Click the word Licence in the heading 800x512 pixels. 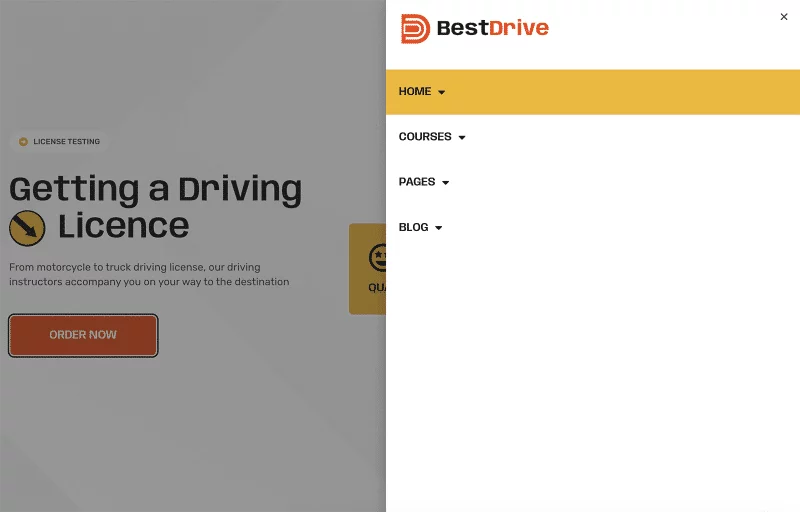123,227
